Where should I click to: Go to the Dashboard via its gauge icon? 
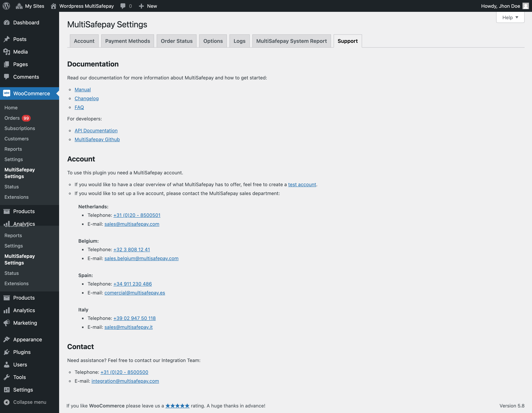pyautogui.click(x=7, y=23)
